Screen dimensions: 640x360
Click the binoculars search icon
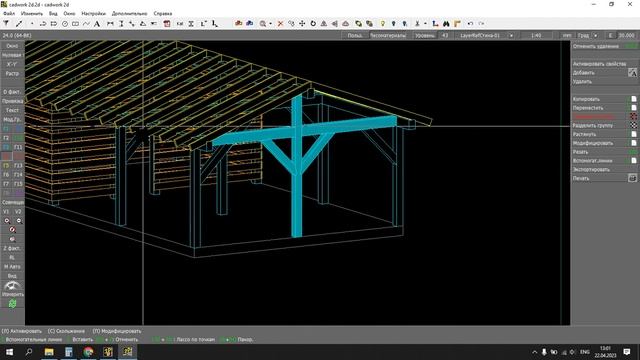click(446, 24)
